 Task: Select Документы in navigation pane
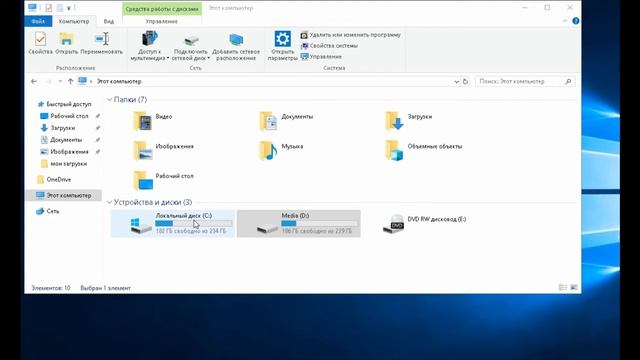pyautogui.click(x=61, y=140)
